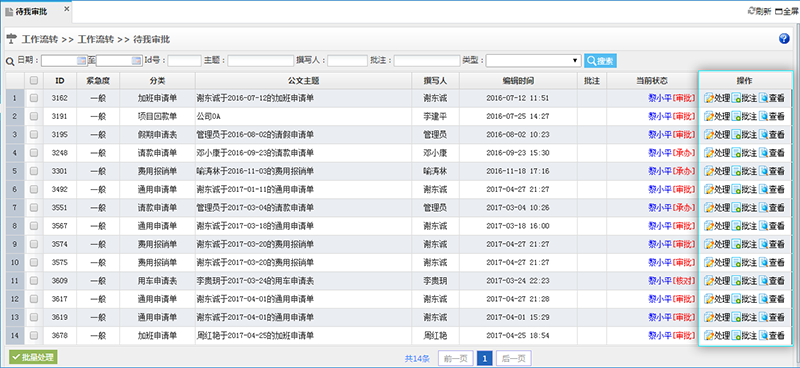Sort by the 编辑时间 column header
Image resolution: width=800 pixels, height=368 pixels.
click(x=518, y=81)
